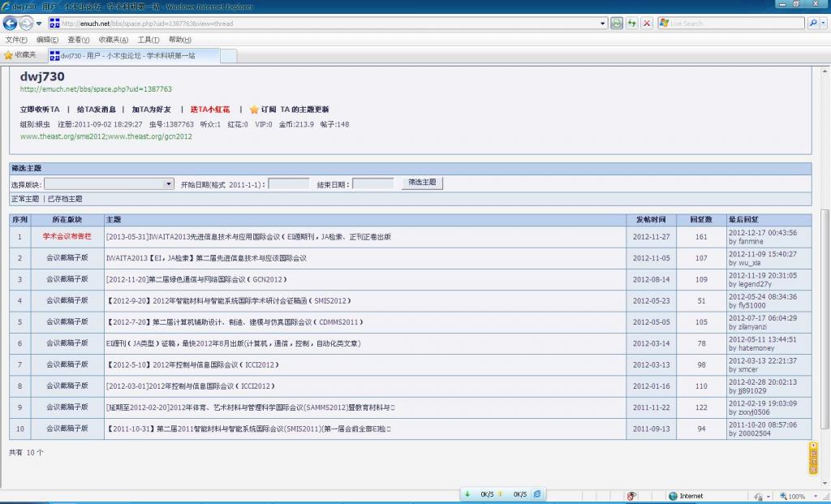Screen dimensions: 831x504
Task: Open the SMIS2012 smart materials thread
Action: point(229,300)
